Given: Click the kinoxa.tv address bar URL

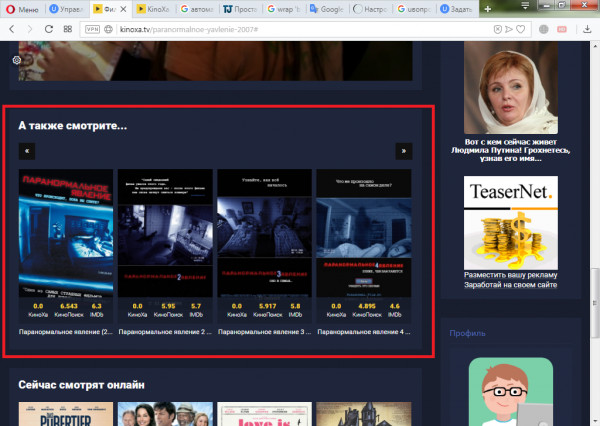Looking at the screenshot, I should point(189,29).
